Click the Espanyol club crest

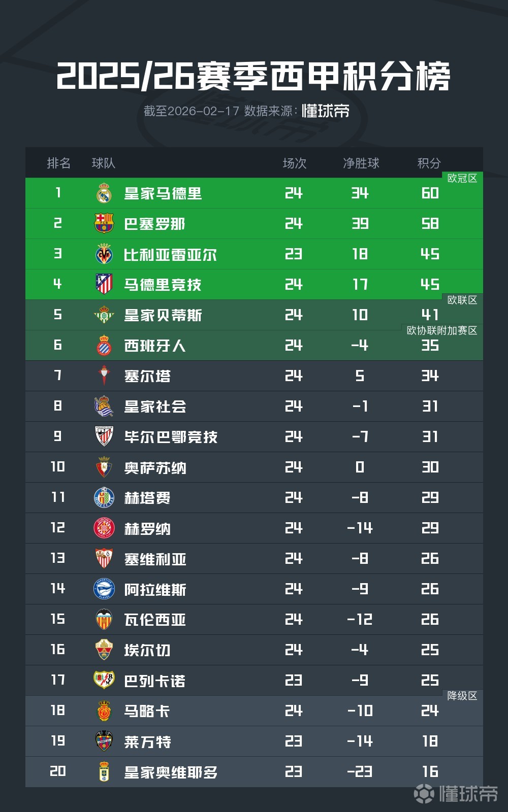(104, 346)
